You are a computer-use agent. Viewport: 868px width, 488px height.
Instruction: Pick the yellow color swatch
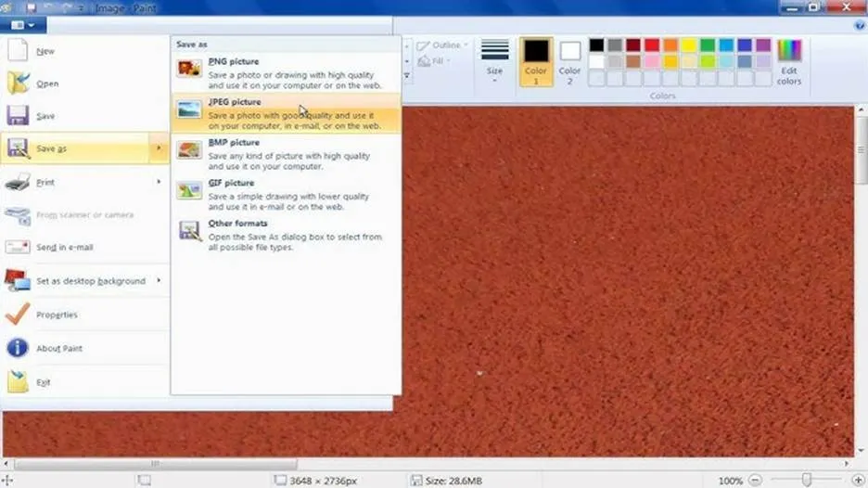[689, 45]
